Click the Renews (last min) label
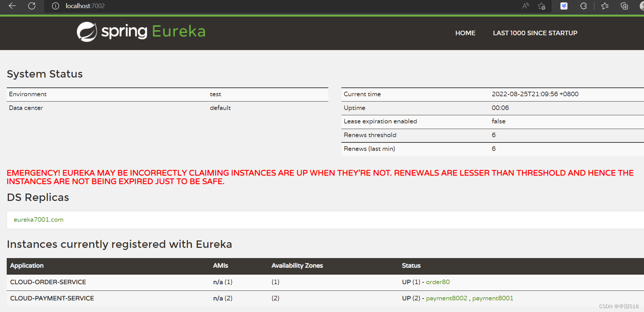 click(369, 149)
